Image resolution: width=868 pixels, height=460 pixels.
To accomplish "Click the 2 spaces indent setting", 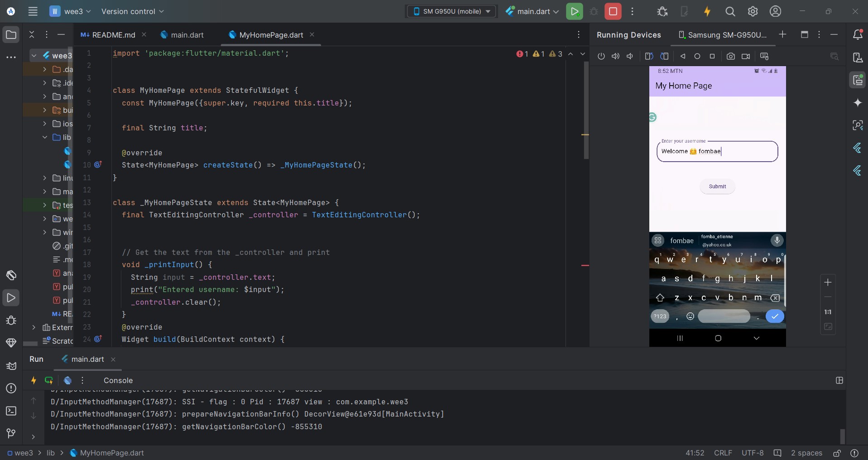I will (x=806, y=453).
